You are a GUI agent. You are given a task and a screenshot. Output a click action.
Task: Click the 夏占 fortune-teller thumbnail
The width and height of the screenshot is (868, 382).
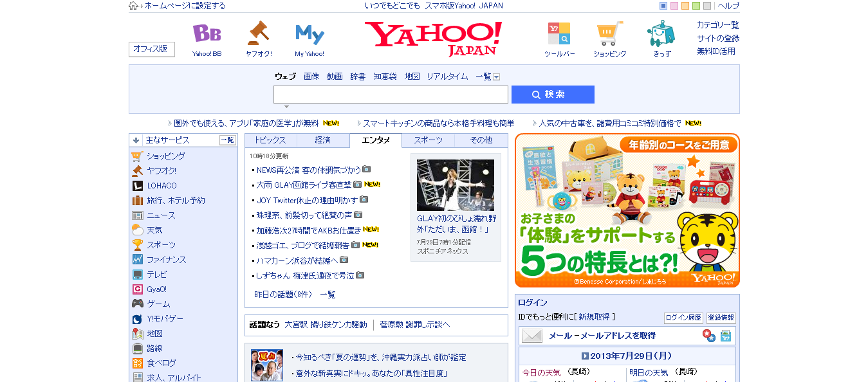tap(267, 365)
